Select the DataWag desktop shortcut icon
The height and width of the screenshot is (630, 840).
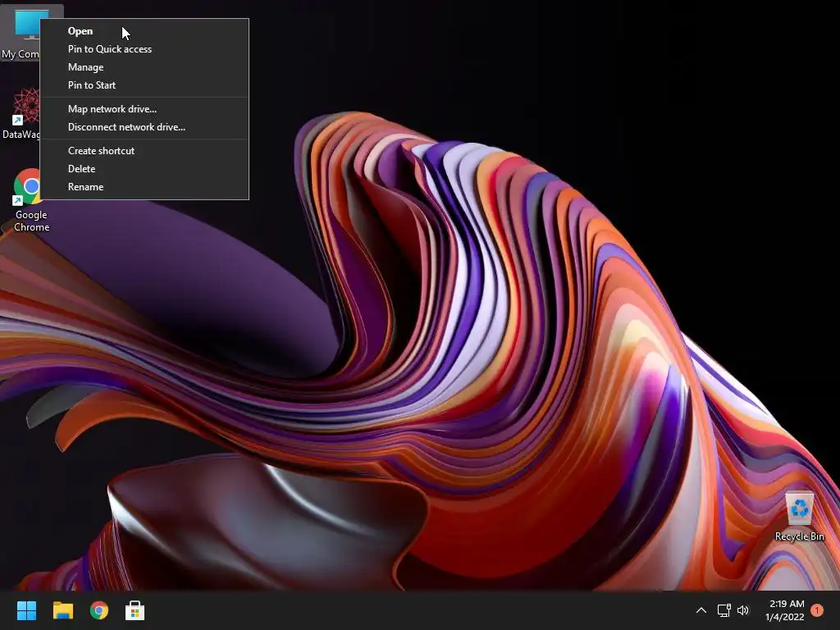pyautogui.click(x=21, y=113)
